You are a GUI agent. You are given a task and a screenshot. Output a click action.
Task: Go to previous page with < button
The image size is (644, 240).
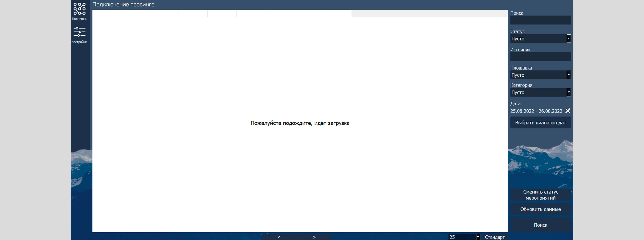279,237
